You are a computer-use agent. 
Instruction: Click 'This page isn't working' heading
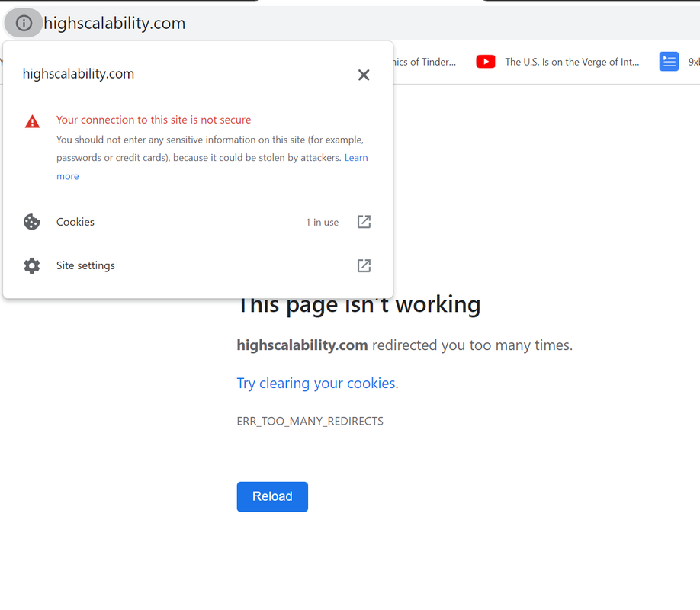click(359, 304)
